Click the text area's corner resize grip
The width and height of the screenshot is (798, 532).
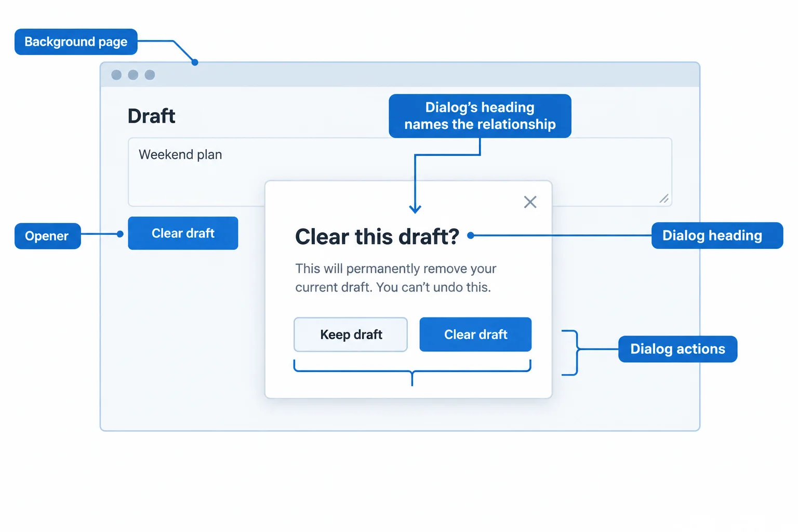tap(664, 198)
